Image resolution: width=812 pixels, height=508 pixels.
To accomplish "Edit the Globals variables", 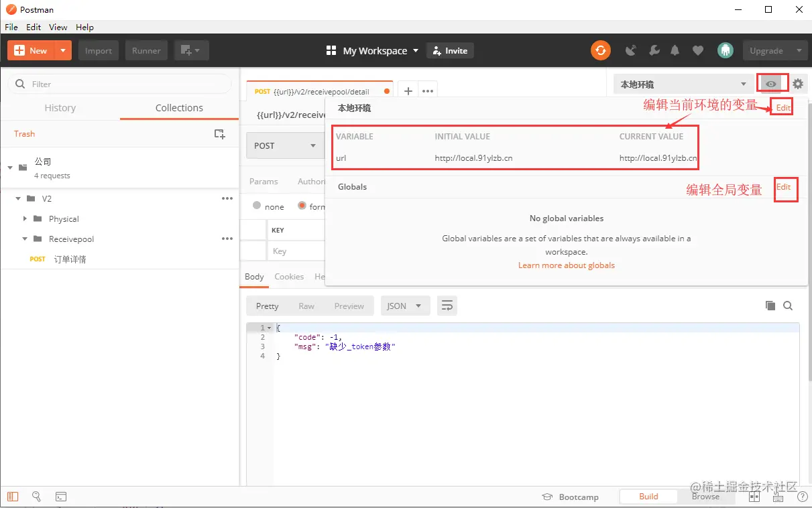I will [783, 187].
